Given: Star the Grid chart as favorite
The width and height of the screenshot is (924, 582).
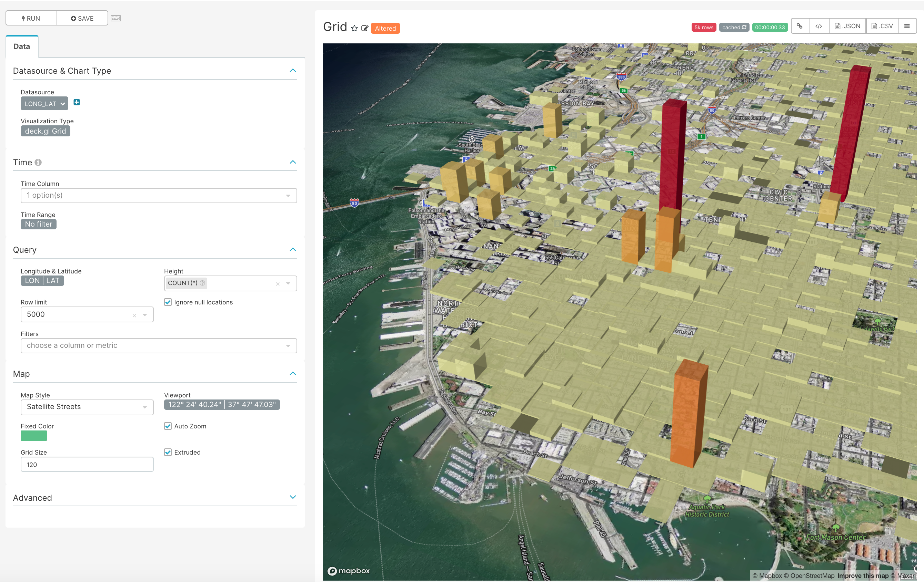Looking at the screenshot, I should pyautogui.click(x=354, y=28).
